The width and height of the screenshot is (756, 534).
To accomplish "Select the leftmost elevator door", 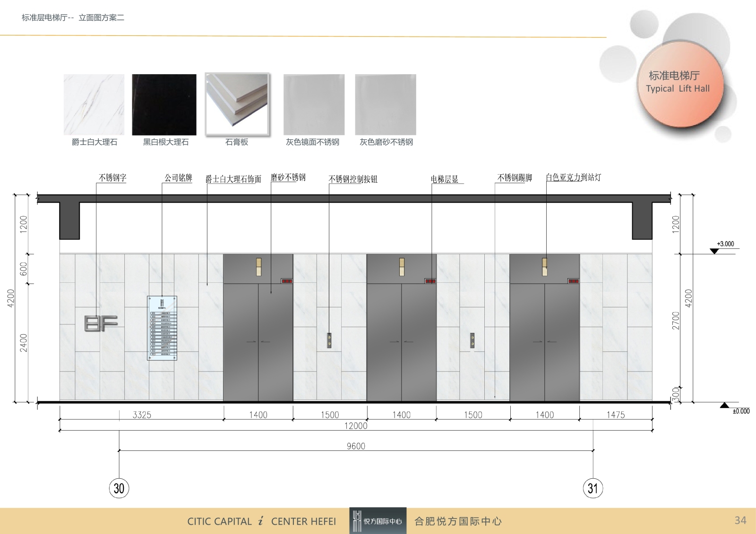I will (x=258, y=342).
